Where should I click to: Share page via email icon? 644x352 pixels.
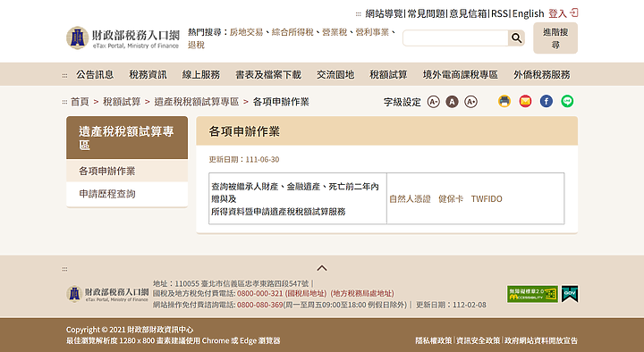pyautogui.click(x=525, y=101)
